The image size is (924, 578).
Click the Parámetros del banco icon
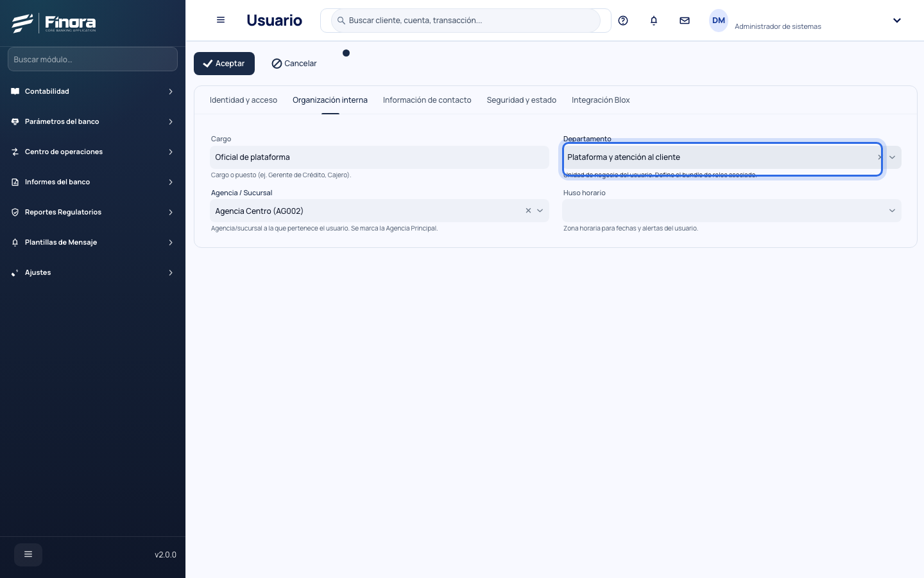click(15, 121)
